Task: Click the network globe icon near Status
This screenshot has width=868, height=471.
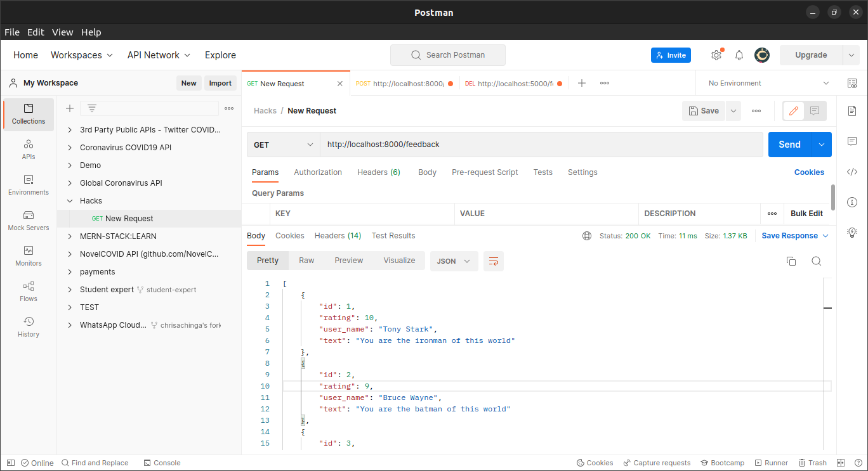Action: [587, 236]
